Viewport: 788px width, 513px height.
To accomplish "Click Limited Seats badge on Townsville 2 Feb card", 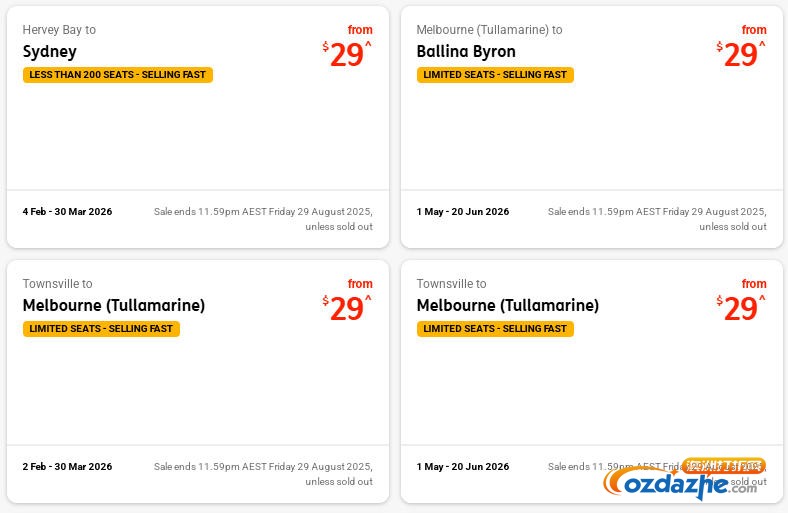I will pos(101,329).
